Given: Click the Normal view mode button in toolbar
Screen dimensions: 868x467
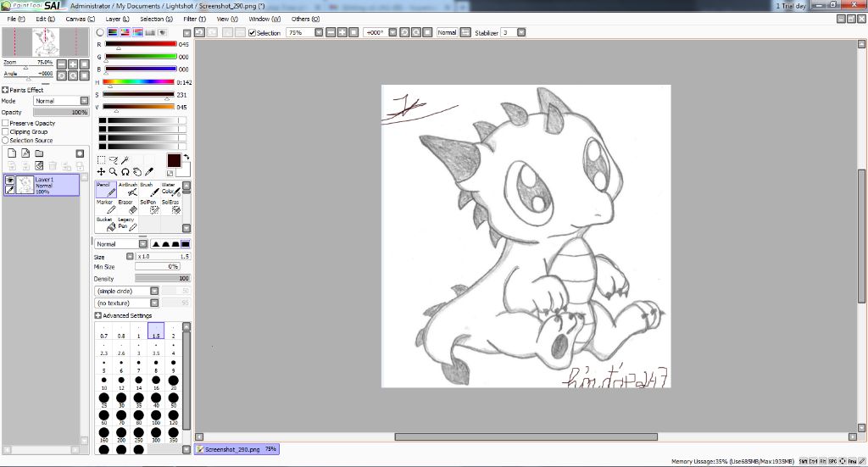Looking at the screenshot, I should [447, 33].
